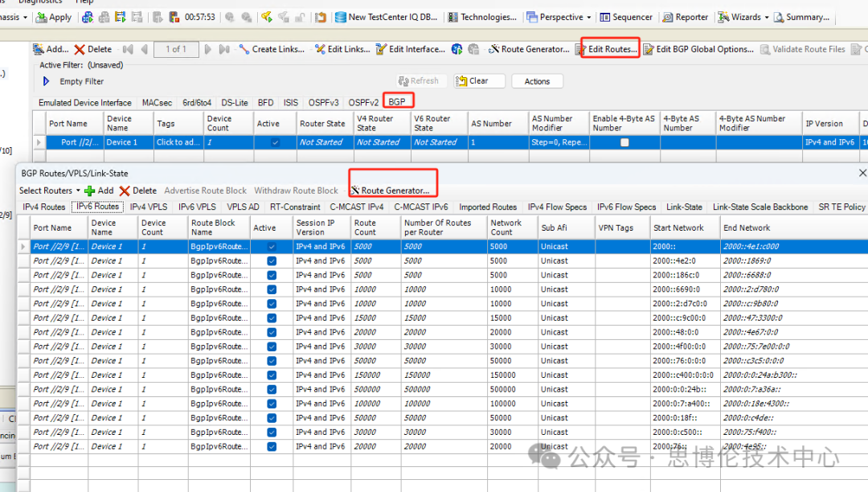Toggle Enable 4-Byte AS Number checkbox

[x=624, y=142]
